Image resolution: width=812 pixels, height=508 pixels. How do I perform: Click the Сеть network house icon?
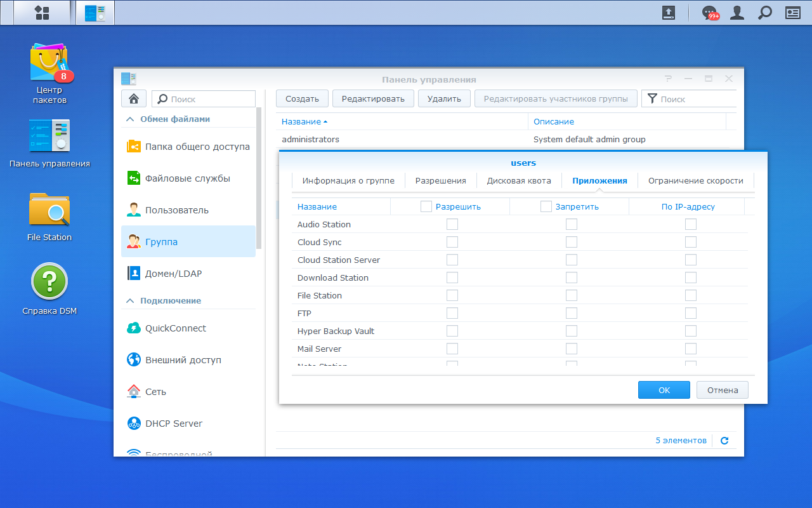(134, 392)
